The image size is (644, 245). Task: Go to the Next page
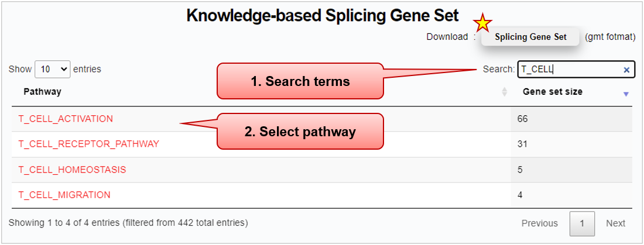pos(615,223)
